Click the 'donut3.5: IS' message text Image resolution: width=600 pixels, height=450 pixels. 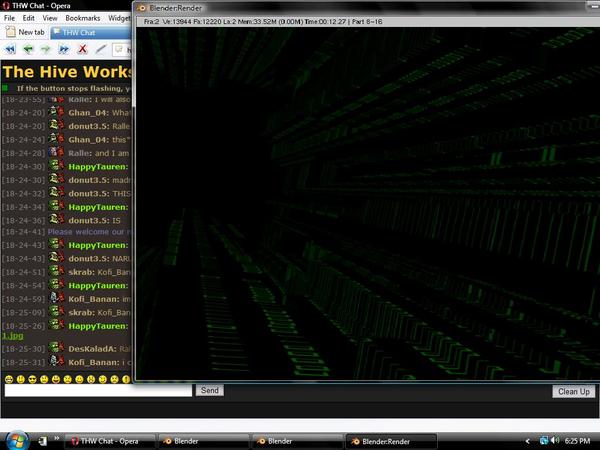click(x=94, y=220)
